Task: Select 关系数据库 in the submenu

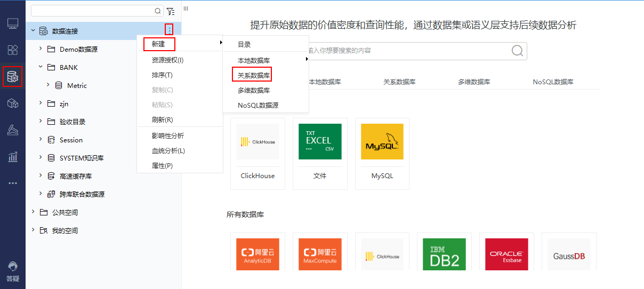Action: point(265,76)
